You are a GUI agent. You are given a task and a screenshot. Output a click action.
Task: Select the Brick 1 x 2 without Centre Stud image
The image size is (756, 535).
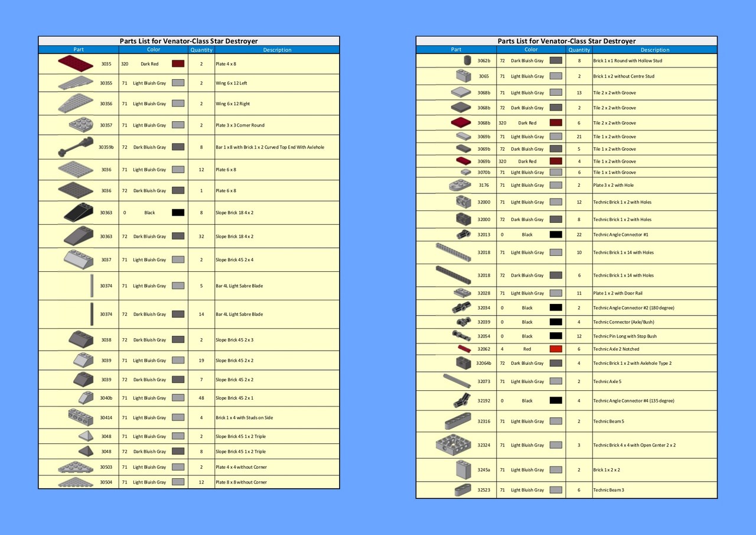(x=464, y=76)
